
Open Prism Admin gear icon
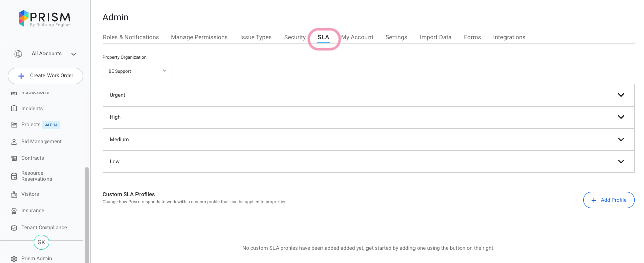[14, 259]
